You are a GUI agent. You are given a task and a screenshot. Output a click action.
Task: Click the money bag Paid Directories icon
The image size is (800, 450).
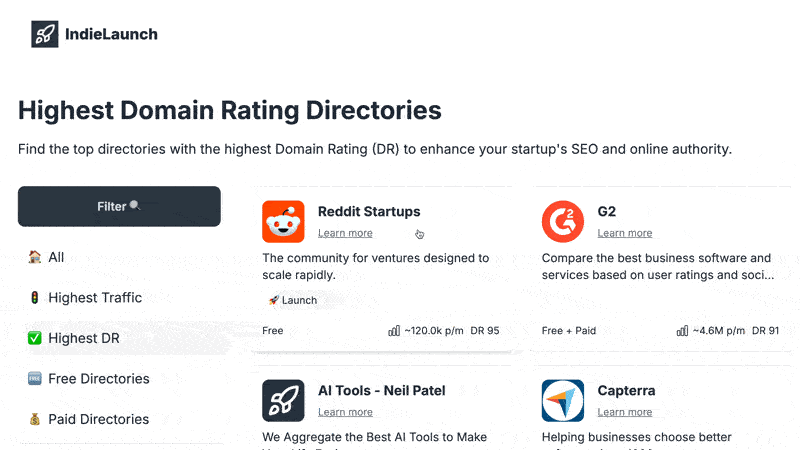coord(35,419)
